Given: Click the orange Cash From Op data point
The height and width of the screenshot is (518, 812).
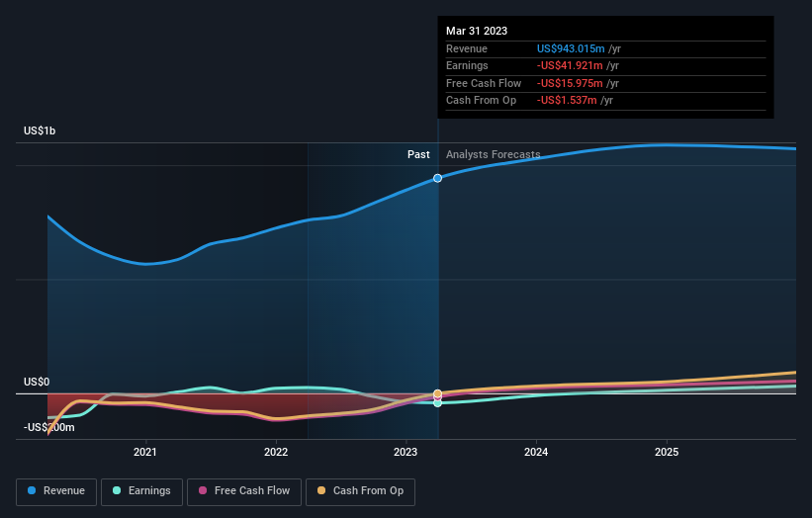Looking at the screenshot, I should click(437, 393).
